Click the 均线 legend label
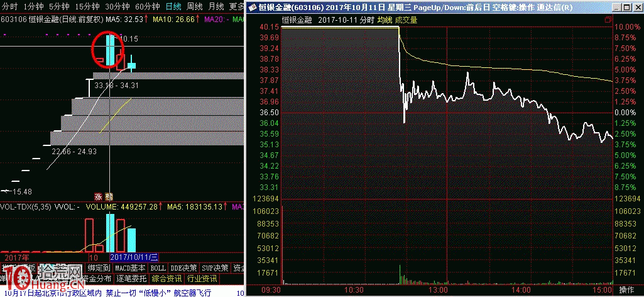The image size is (644, 297). click(x=385, y=20)
